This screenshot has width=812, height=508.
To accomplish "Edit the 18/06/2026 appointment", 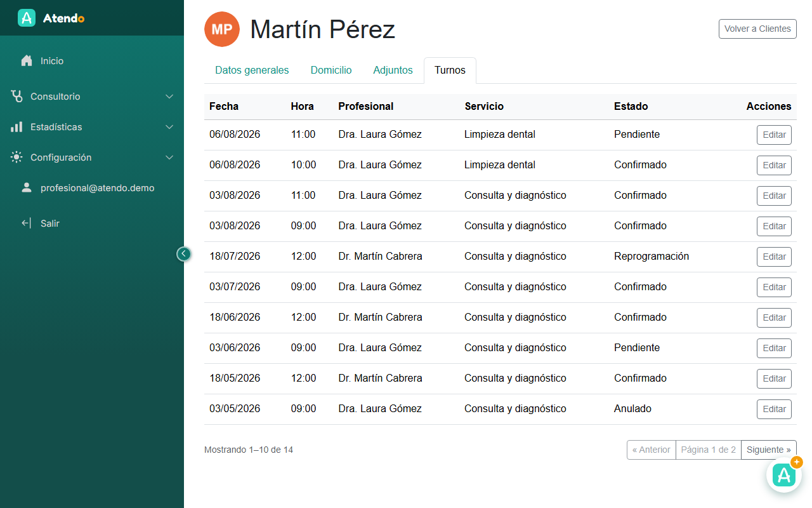I will pyautogui.click(x=774, y=317).
